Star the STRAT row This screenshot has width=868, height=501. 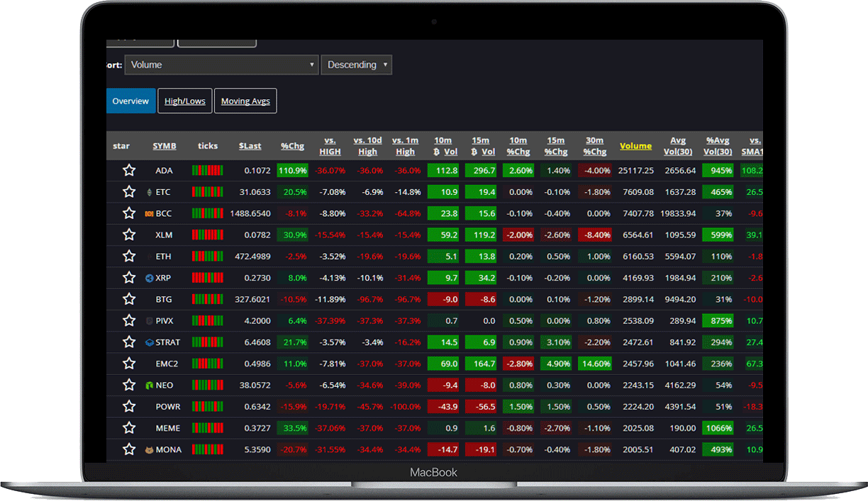click(129, 342)
